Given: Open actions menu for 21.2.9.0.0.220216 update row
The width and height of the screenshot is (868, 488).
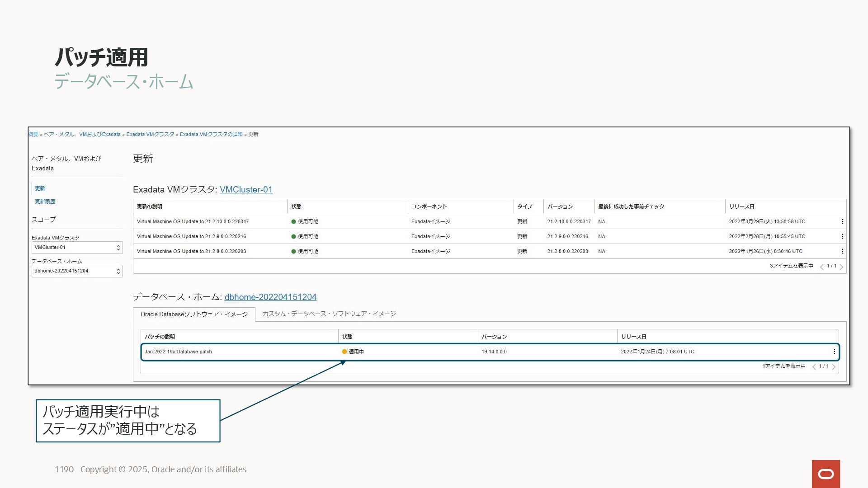Looking at the screenshot, I should pyautogui.click(x=842, y=236).
